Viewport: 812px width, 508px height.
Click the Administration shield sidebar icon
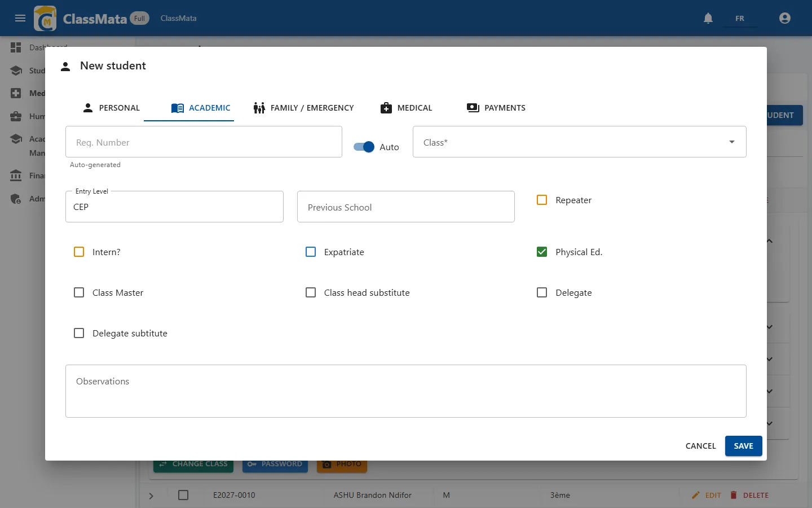point(16,199)
